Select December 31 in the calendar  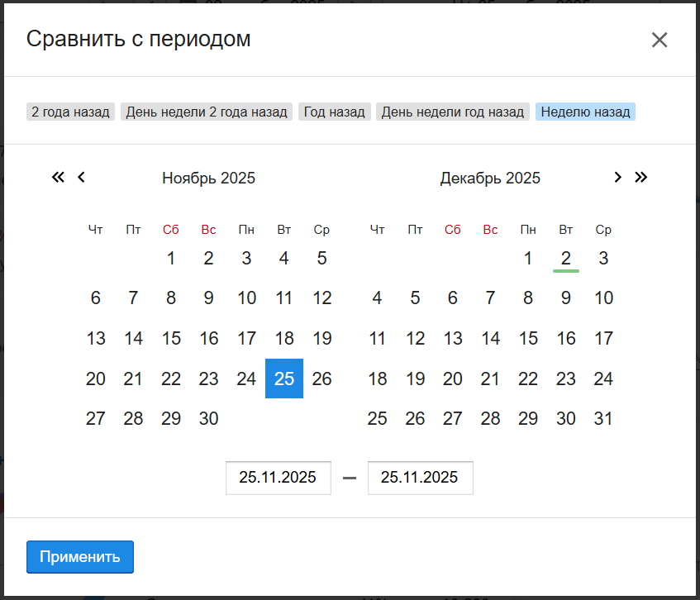tap(603, 419)
